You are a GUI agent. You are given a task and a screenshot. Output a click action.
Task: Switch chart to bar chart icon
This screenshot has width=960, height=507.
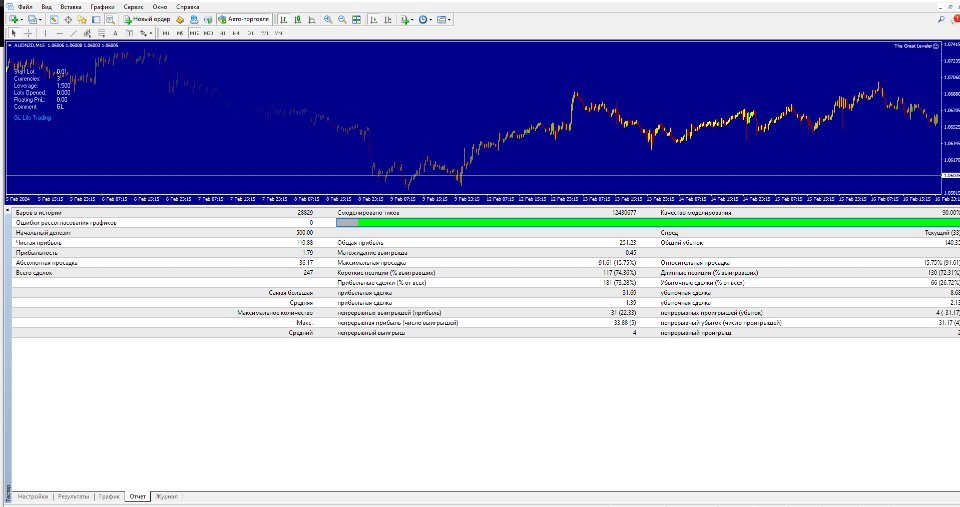[x=283, y=20]
